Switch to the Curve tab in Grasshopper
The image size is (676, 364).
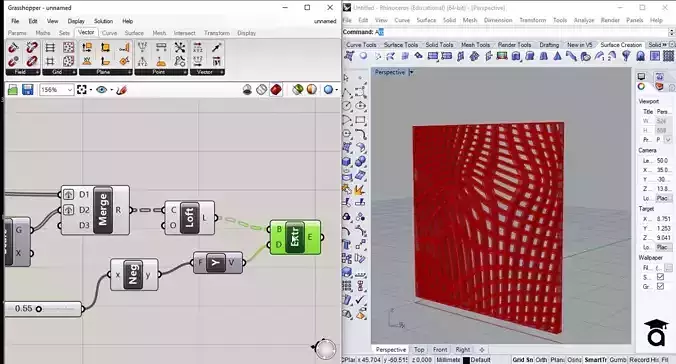point(110,33)
